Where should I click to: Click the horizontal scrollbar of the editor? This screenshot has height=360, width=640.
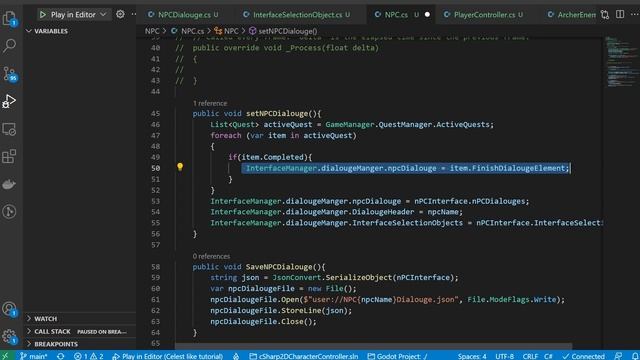coord(373,346)
